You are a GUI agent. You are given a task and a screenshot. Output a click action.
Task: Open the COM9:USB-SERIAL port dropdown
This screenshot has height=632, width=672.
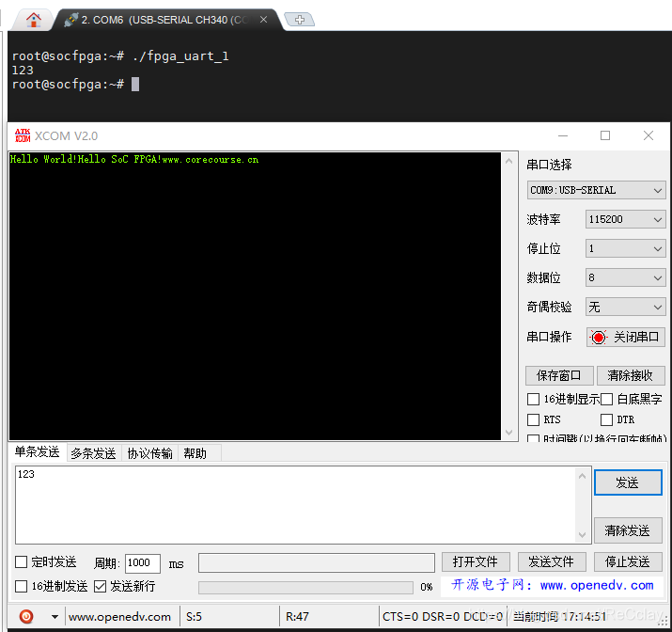point(596,190)
